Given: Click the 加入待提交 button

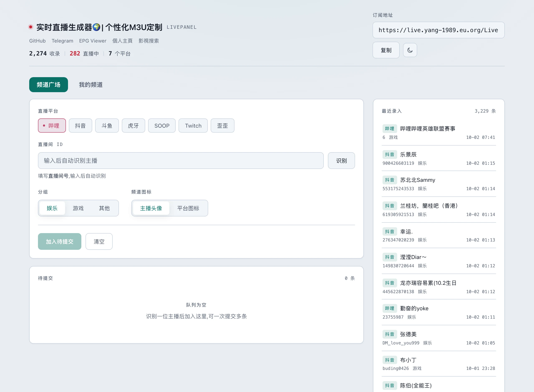Looking at the screenshot, I should [60, 241].
